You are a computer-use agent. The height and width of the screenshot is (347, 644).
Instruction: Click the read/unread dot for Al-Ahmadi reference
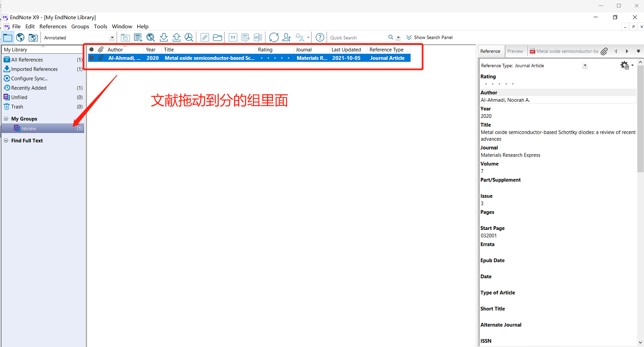point(92,58)
